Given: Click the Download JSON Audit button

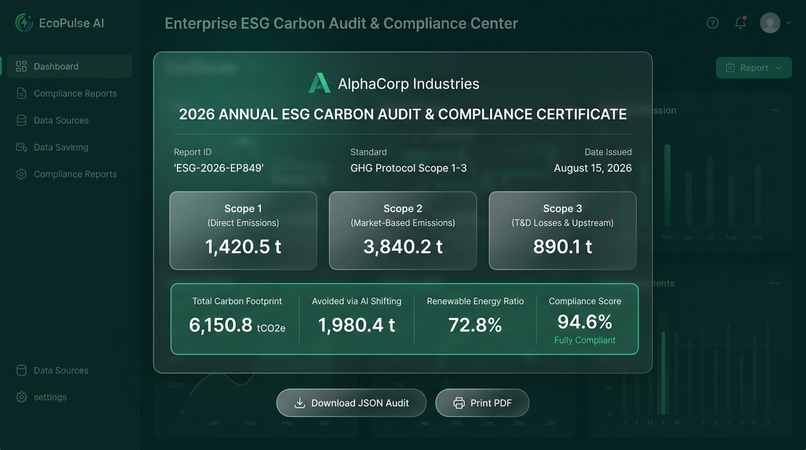Looking at the screenshot, I should coord(351,403).
